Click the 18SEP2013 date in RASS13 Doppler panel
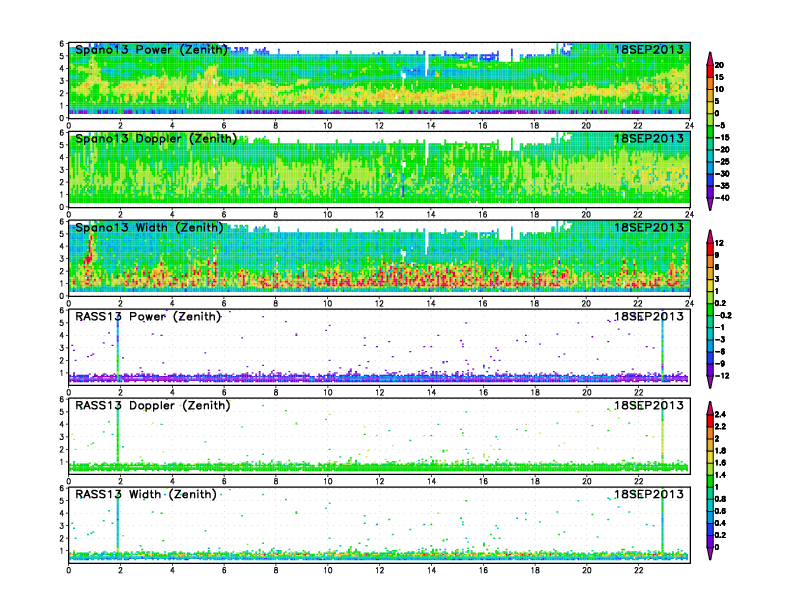Screen dimensions: 792x612 (649, 405)
